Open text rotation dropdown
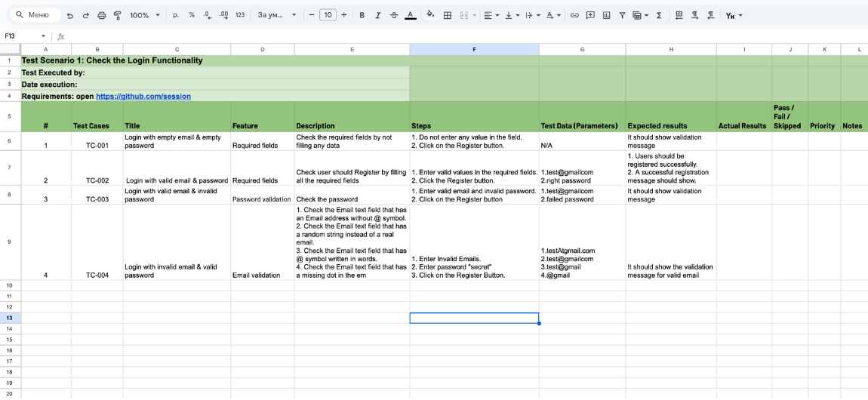This screenshot has height=400, width=868. click(553, 16)
